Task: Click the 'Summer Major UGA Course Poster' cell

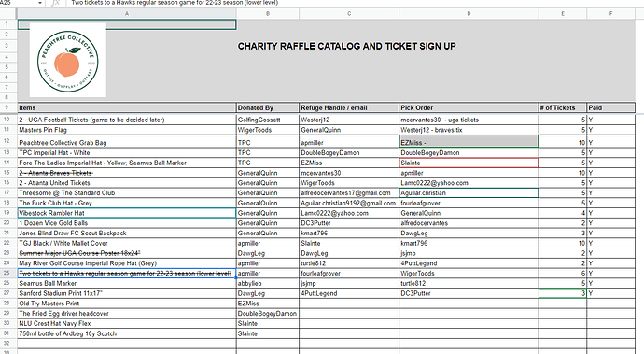Action: pyautogui.click(x=127, y=253)
